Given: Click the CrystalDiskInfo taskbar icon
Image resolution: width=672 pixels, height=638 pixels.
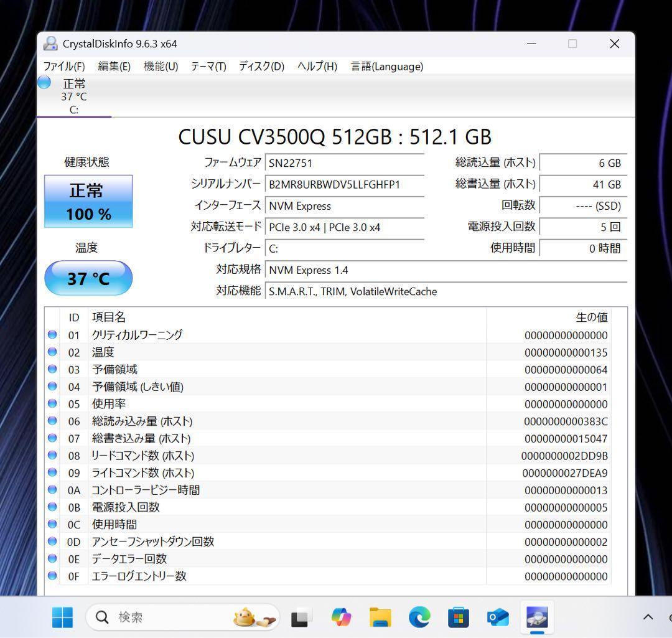Looking at the screenshot, I should coord(537,617).
